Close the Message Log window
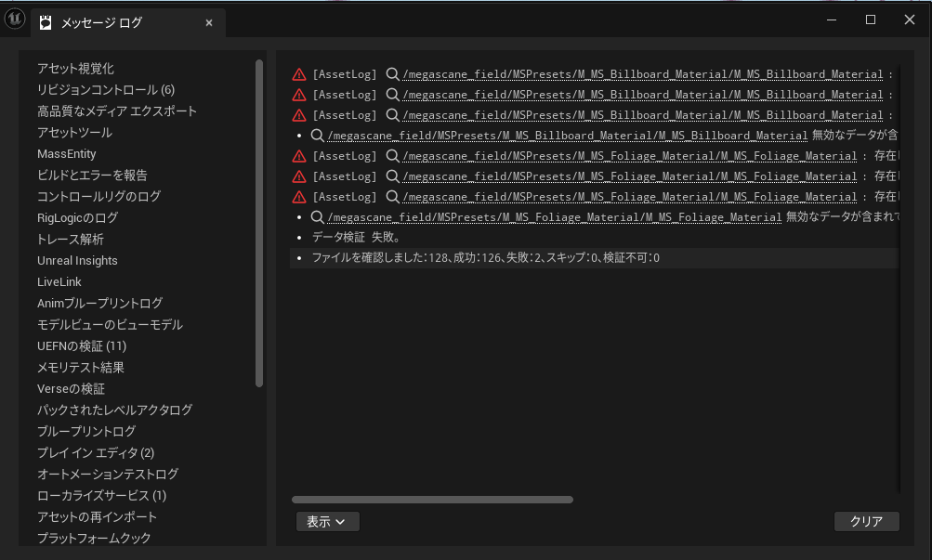932x560 pixels. pos(910,20)
